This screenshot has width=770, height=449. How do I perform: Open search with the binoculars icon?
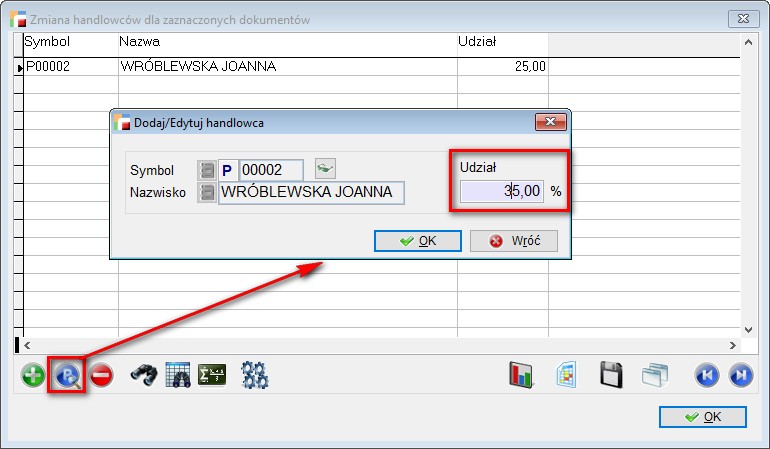(x=144, y=376)
